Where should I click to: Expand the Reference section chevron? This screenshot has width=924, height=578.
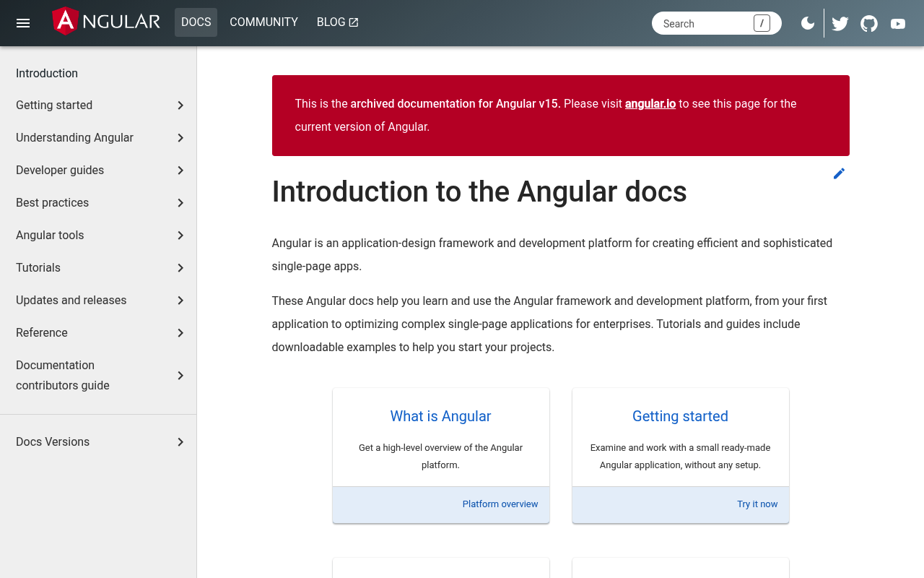click(x=180, y=333)
